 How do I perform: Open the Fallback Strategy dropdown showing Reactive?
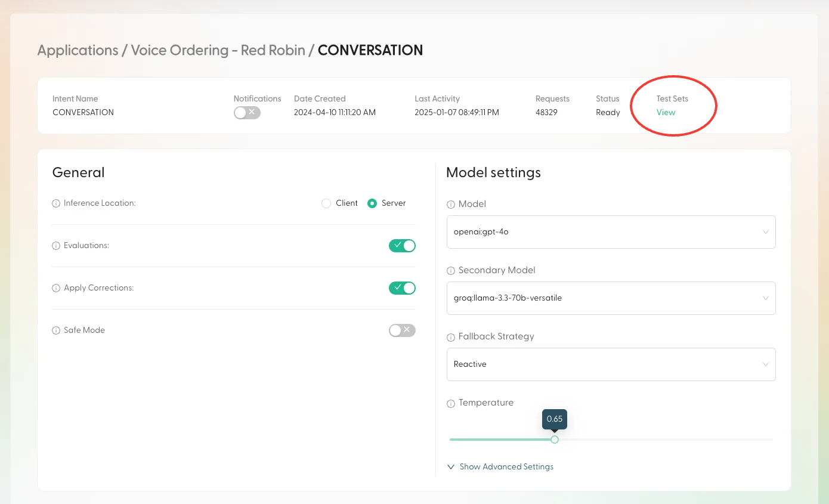click(611, 364)
